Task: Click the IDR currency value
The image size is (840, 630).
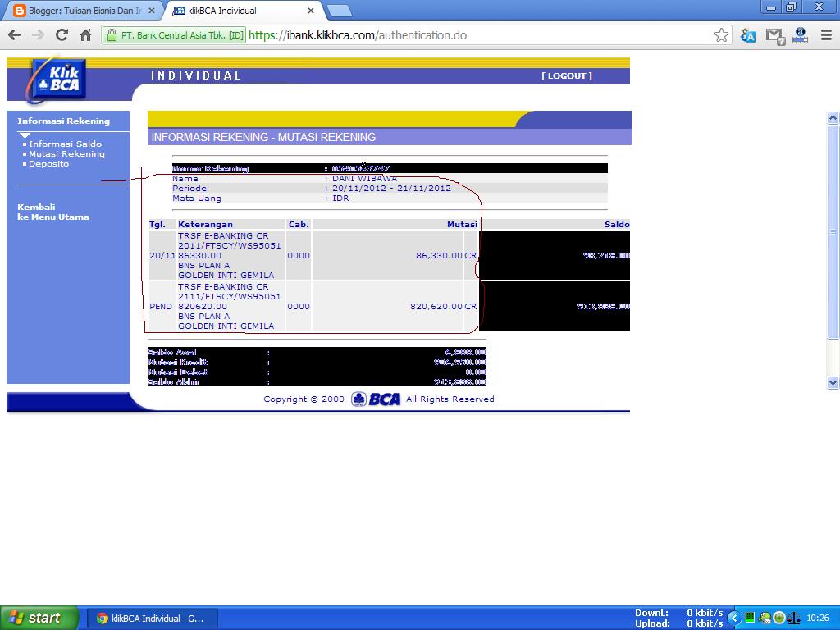Action: pos(340,199)
